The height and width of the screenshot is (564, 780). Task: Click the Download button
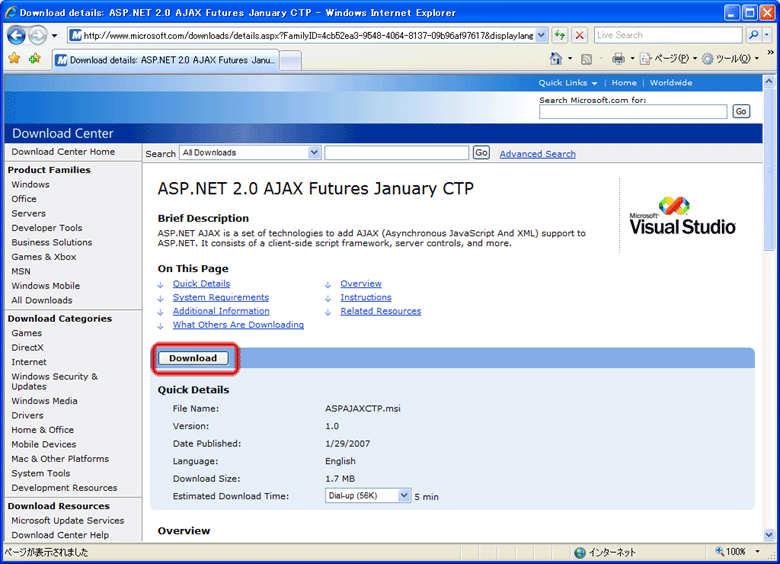193,358
